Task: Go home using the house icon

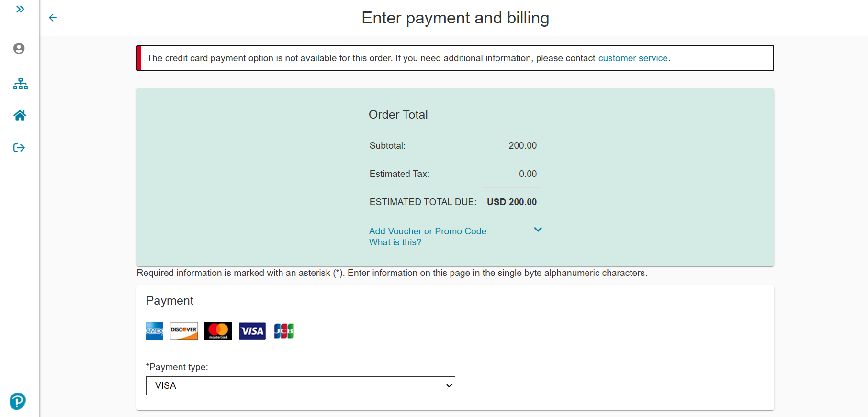Action: 20,115
